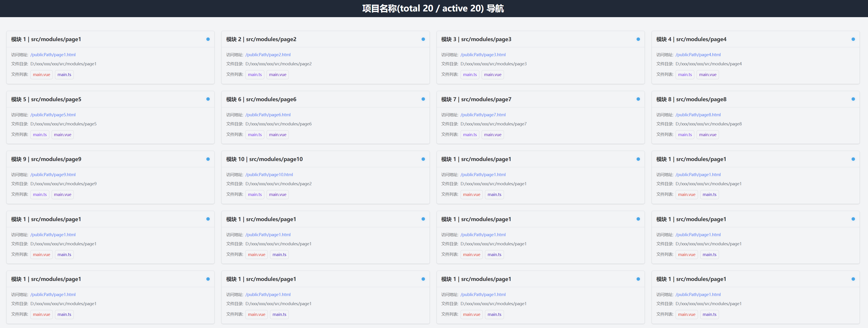Click the blue dot on 模块 9 card
The height and width of the screenshot is (328, 868).
[208, 159]
